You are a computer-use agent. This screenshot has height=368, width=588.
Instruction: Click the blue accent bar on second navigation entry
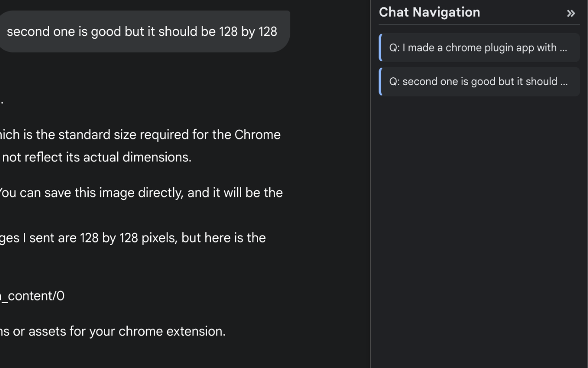pos(380,81)
